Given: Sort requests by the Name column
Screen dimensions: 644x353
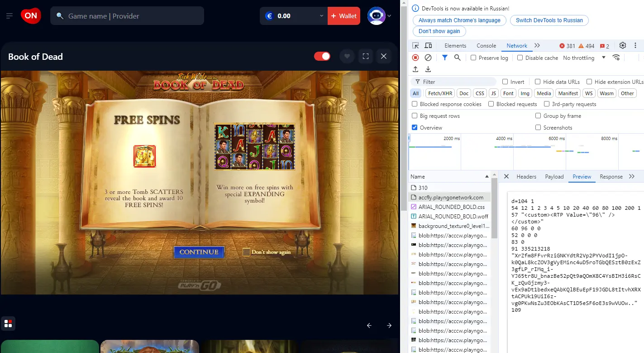Looking at the screenshot, I should click(x=449, y=176).
